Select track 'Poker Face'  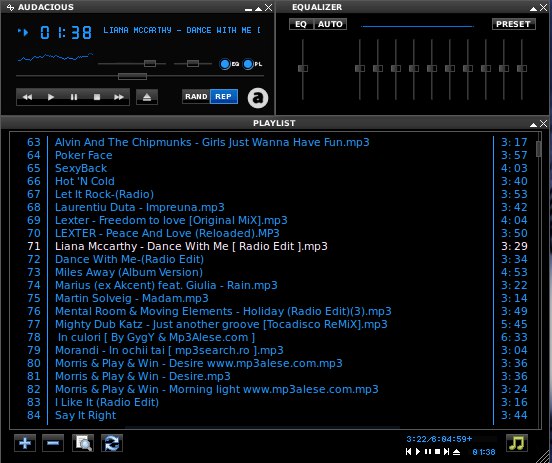[83, 155]
